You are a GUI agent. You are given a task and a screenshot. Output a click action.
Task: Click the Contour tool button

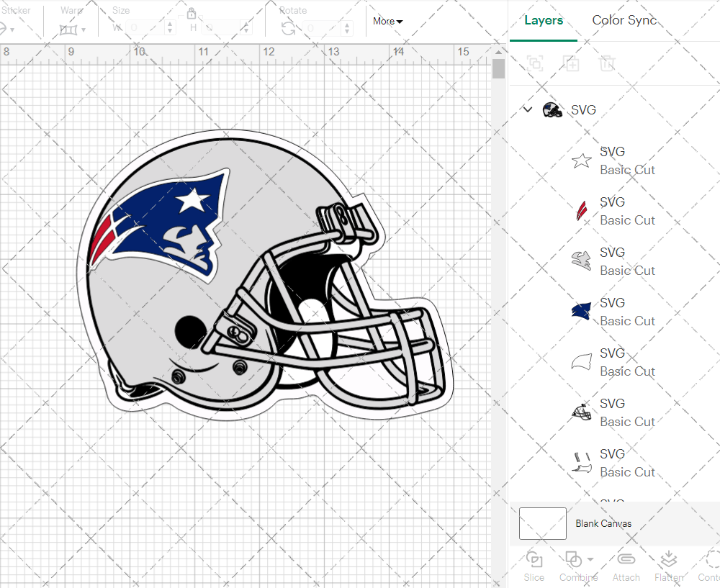click(709, 567)
